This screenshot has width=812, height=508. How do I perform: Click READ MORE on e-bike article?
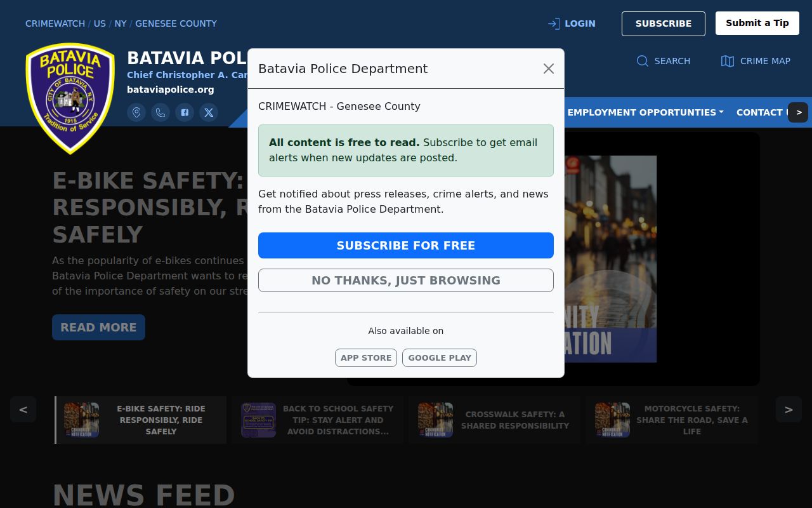point(98,327)
